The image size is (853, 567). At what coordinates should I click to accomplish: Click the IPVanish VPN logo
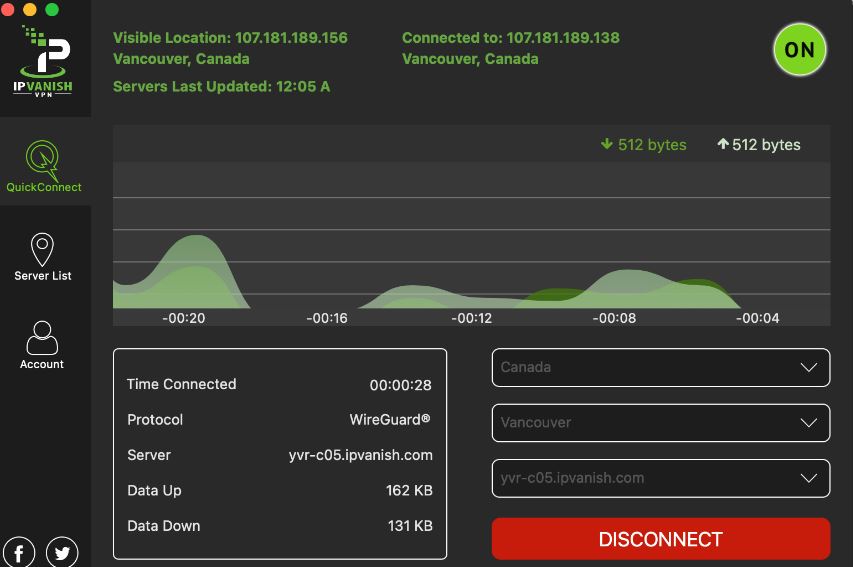tap(43, 61)
